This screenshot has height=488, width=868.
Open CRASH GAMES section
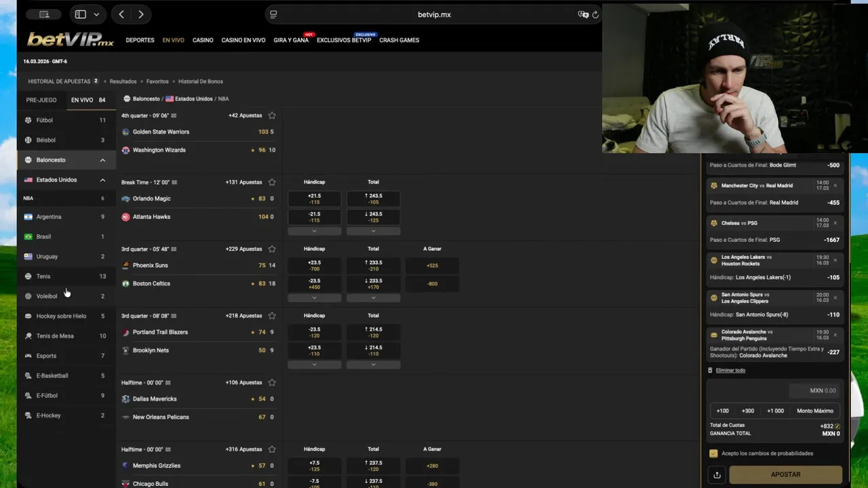pyautogui.click(x=399, y=40)
